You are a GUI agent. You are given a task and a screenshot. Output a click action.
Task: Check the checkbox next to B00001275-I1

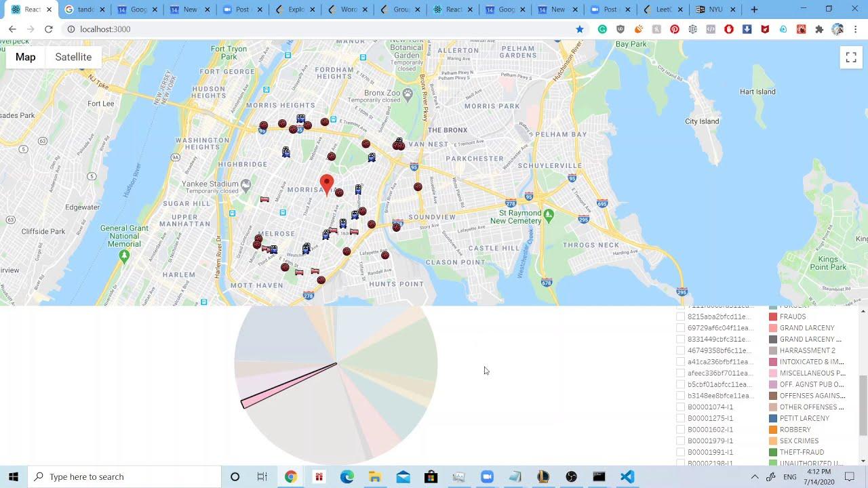pyautogui.click(x=681, y=418)
